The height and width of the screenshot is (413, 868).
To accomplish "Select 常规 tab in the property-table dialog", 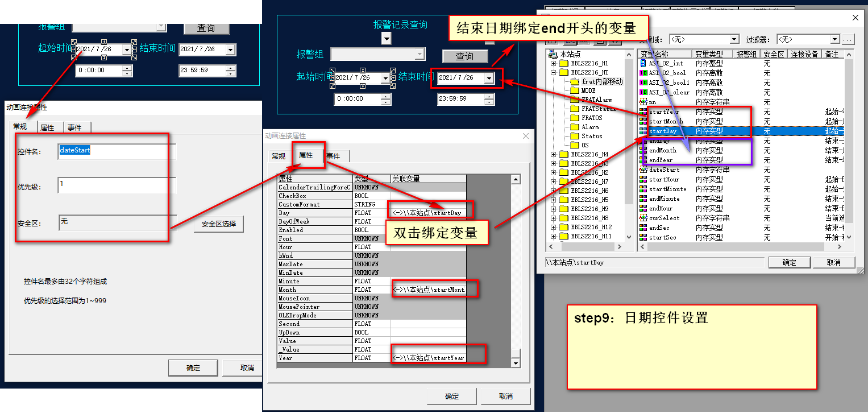I will (x=279, y=156).
